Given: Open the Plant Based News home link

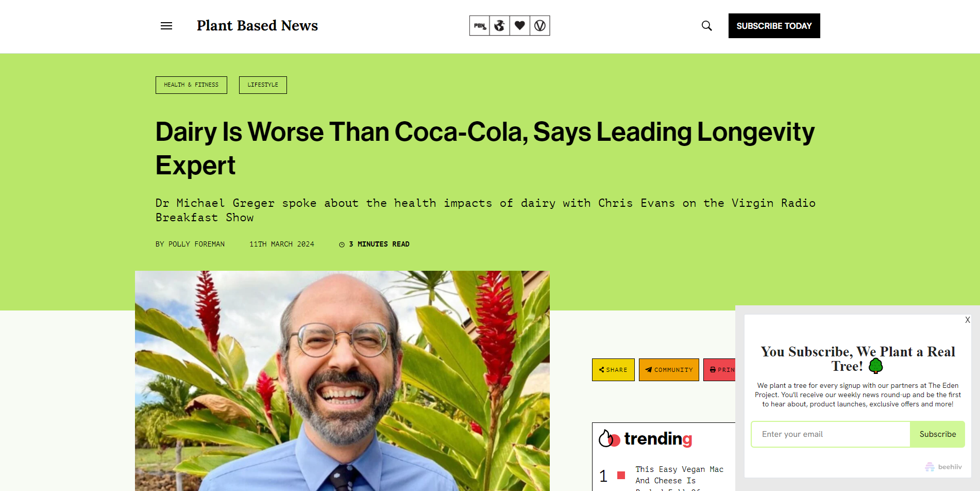Looking at the screenshot, I should [257, 26].
